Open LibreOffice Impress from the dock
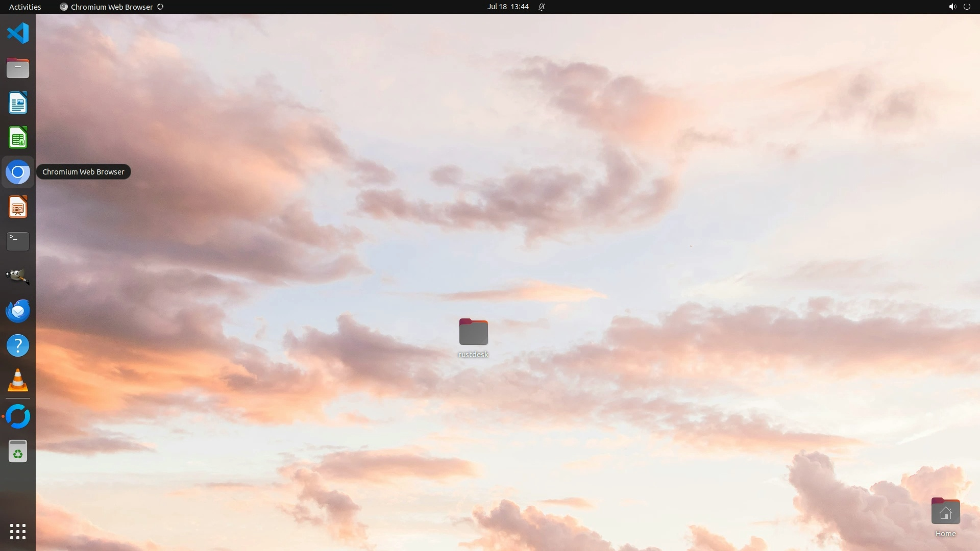 (18, 207)
